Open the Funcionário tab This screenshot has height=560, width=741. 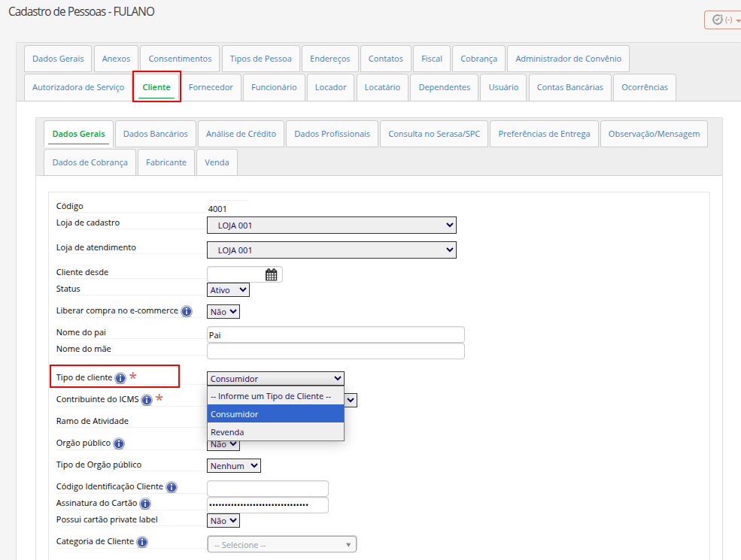[x=274, y=87]
